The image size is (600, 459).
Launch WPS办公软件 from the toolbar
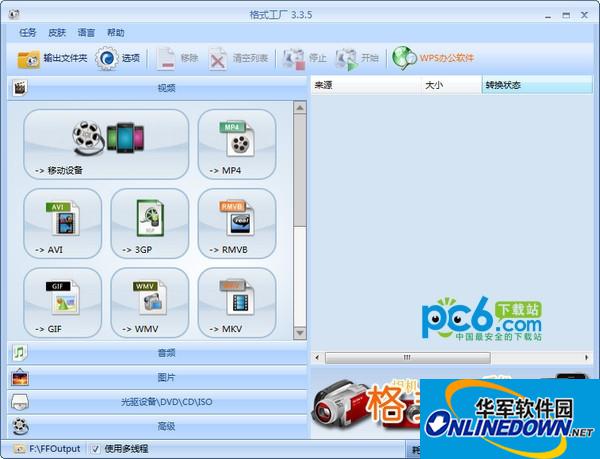click(433, 59)
